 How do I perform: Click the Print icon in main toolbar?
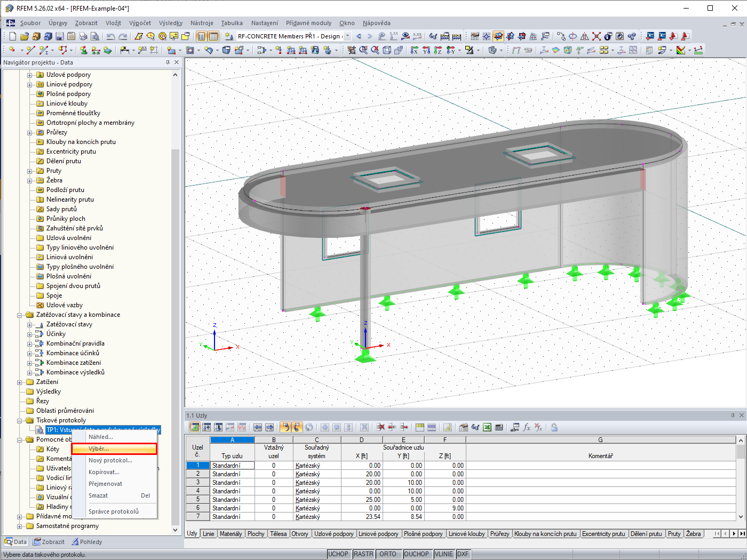coord(83,36)
